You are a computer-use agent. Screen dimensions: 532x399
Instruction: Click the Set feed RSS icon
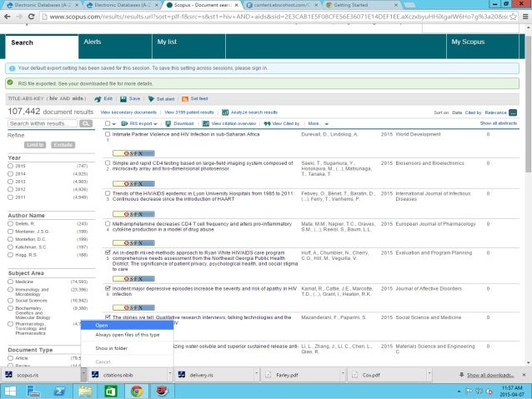point(185,99)
